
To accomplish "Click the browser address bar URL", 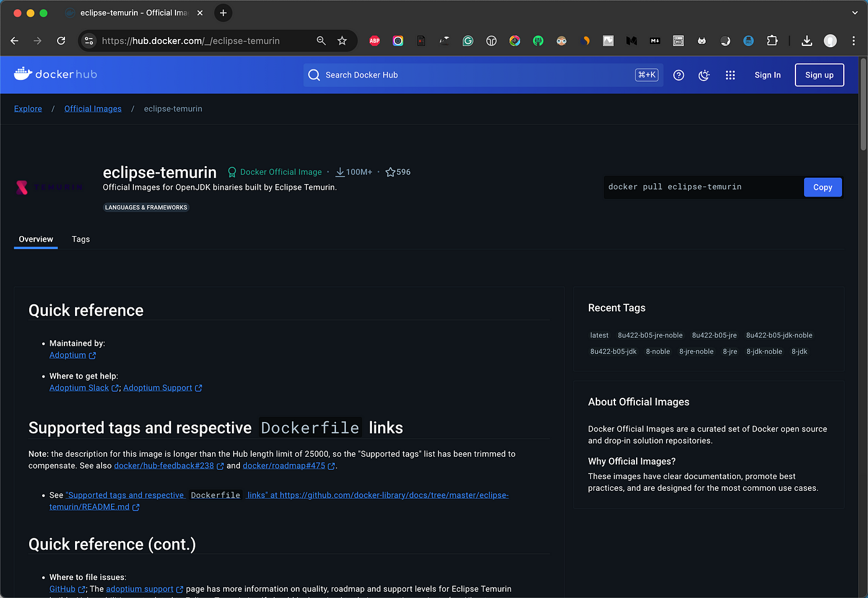I will pos(191,41).
